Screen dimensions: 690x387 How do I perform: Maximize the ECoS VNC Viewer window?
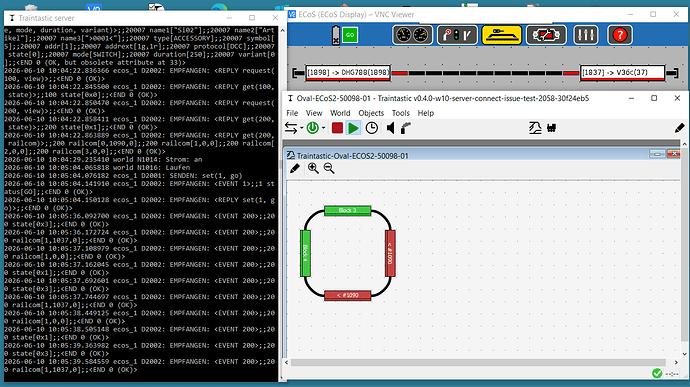tap(653, 14)
